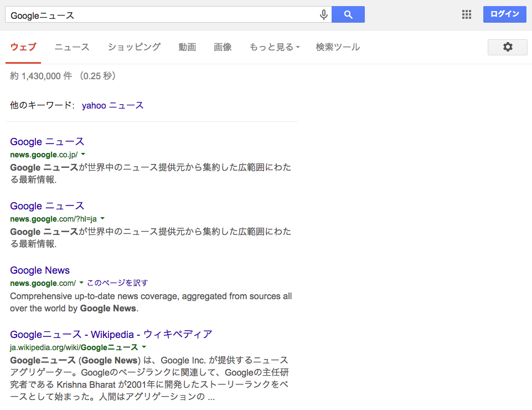Open Google ニュース result for news.google.co.jp
This screenshot has width=532, height=410.
coord(47,141)
